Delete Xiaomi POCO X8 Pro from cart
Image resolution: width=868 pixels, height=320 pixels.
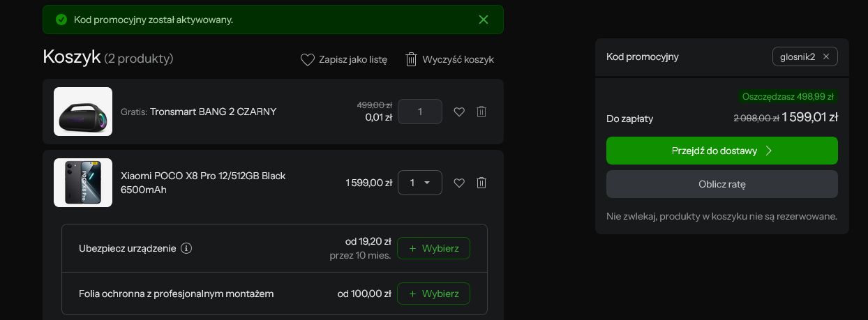click(x=481, y=183)
